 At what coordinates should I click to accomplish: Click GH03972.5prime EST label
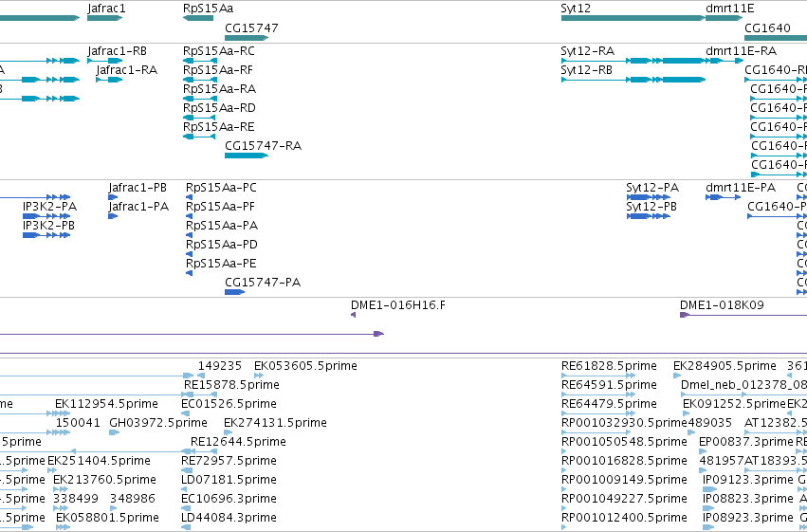[x=158, y=423]
